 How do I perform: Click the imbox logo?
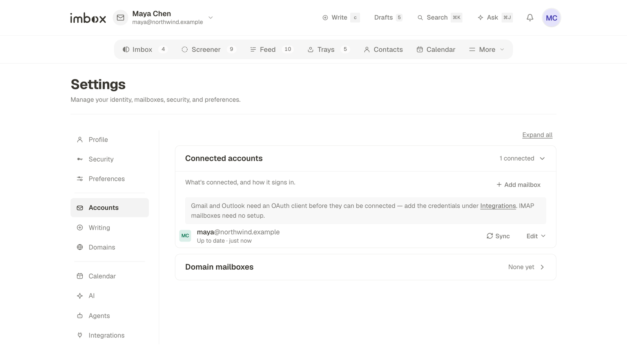coord(88,18)
